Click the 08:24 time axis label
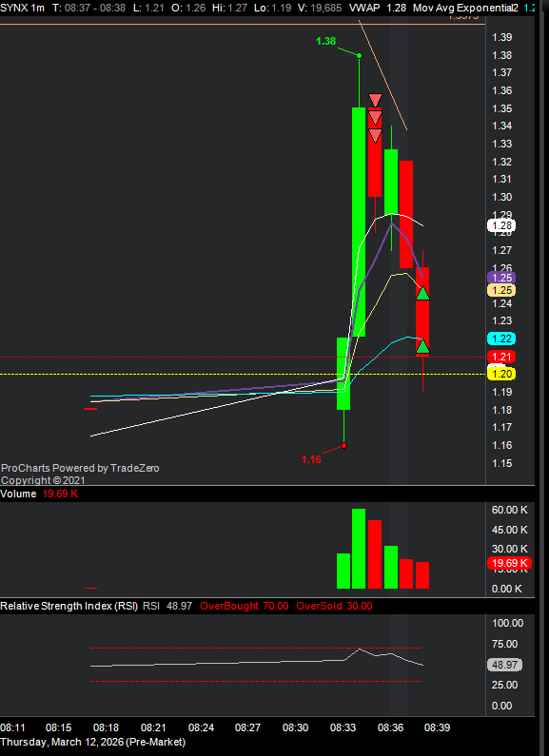Screen dimensions: 549x756 201,727
